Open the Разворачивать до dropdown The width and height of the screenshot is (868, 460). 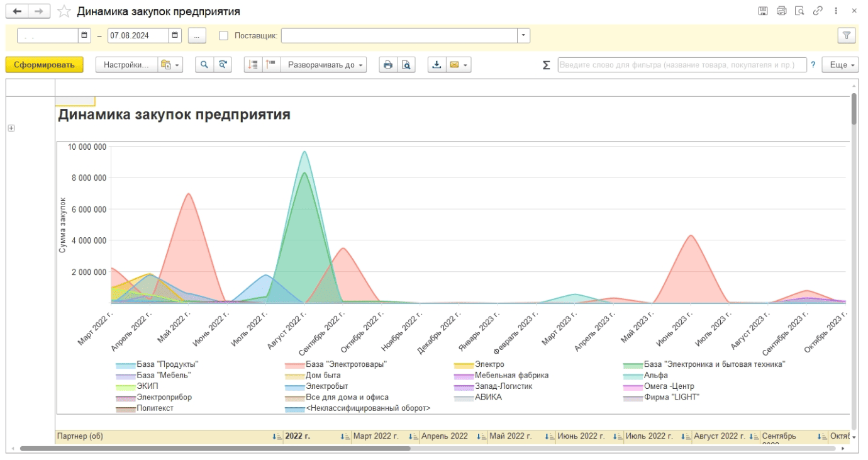coord(323,65)
